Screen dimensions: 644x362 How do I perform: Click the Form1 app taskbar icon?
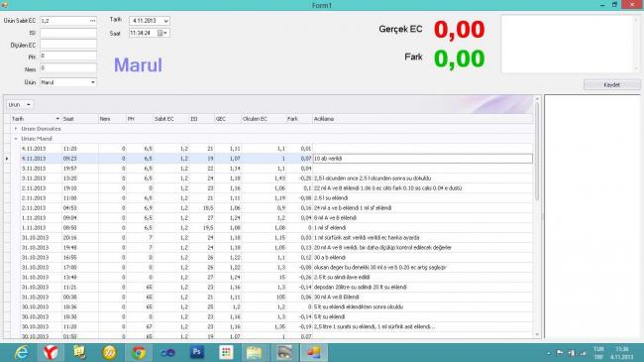(313, 352)
